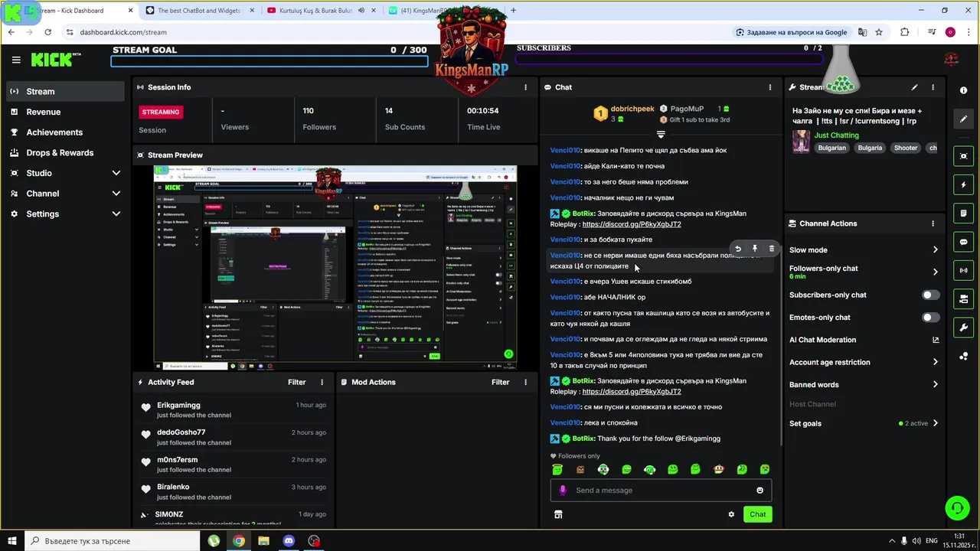
Task: Focus the Send a message field
Action: [661, 491]
